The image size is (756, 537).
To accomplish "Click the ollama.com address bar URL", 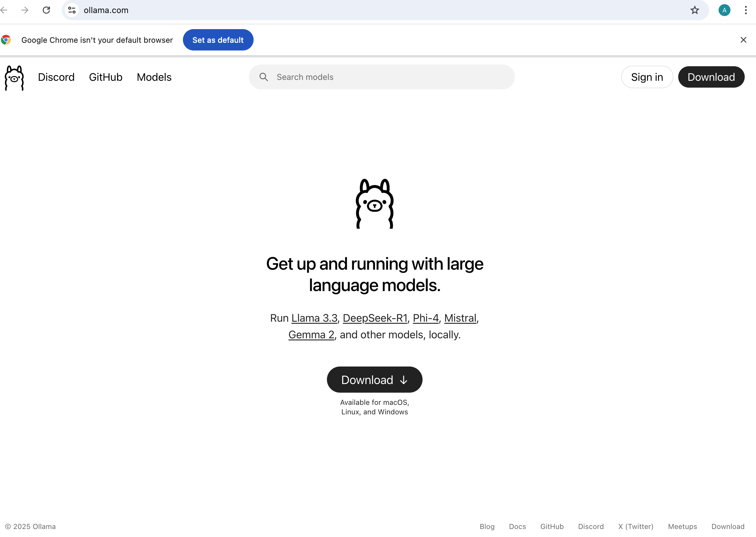I will tap(106, 10).
